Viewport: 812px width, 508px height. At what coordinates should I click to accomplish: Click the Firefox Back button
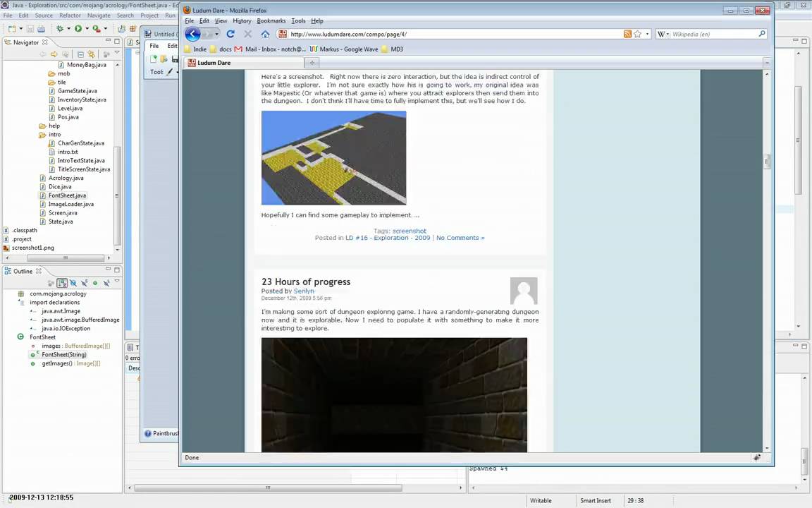(x=192, y=34)
